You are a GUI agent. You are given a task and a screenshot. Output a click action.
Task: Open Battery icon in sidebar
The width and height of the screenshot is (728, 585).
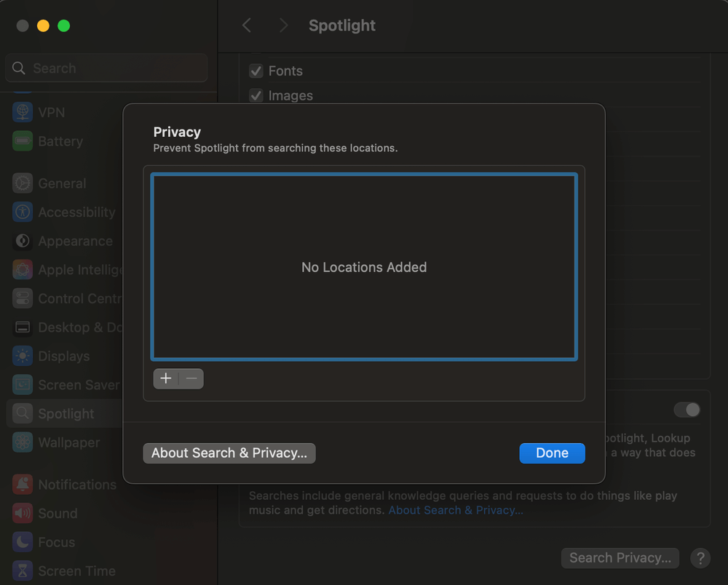pyautogui.click(x=23, y=141)
